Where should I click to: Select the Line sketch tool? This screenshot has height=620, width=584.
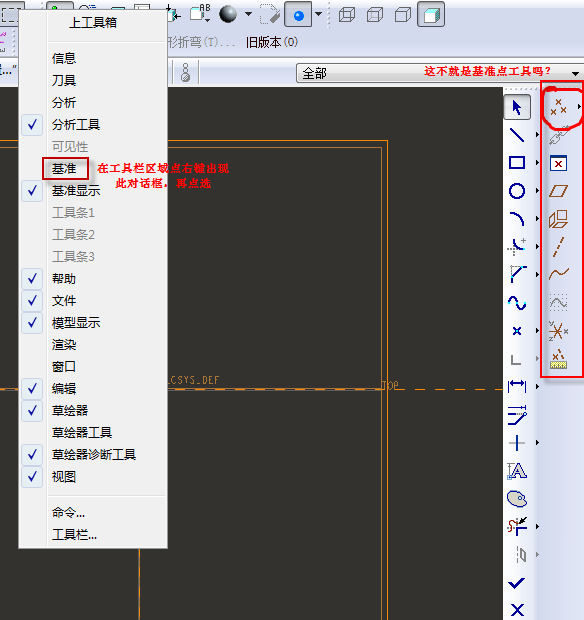[x=517, y=135]
